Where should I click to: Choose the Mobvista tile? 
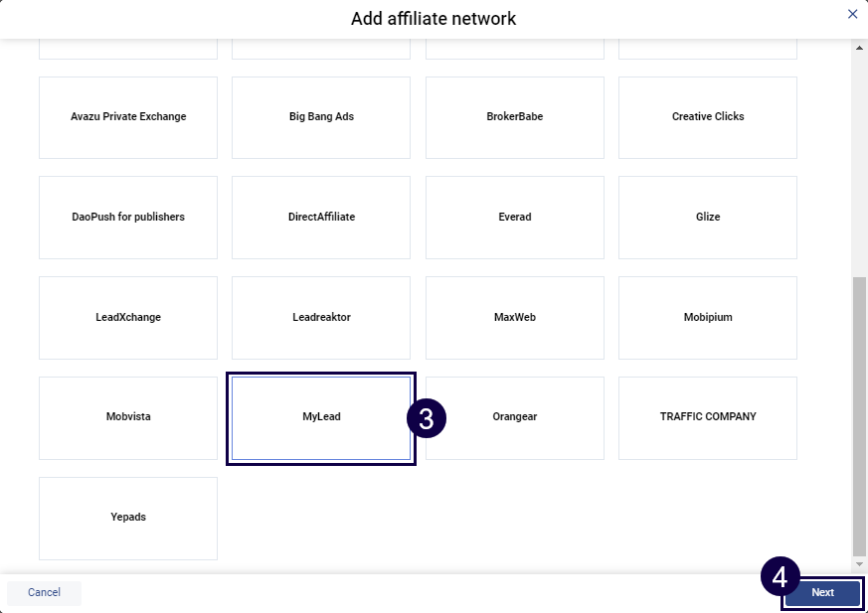[x=128, y=417]
